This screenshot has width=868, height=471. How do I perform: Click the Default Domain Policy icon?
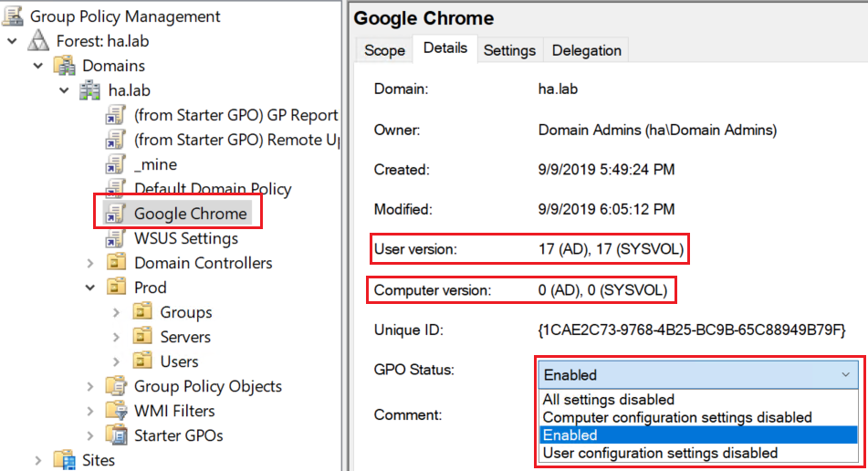click(x=116, y=189)
